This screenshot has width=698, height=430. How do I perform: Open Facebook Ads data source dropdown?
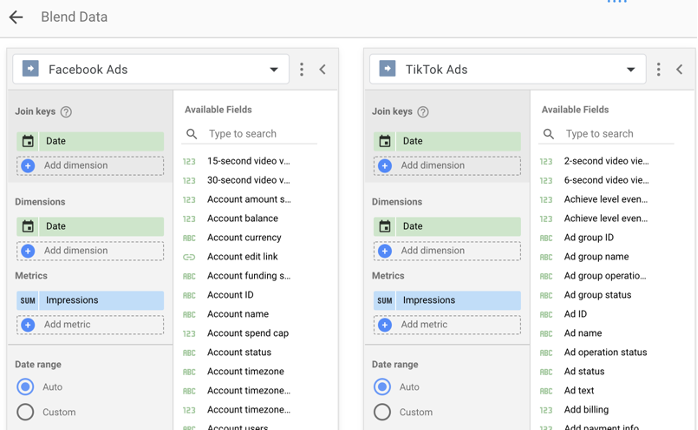(151, 69)
